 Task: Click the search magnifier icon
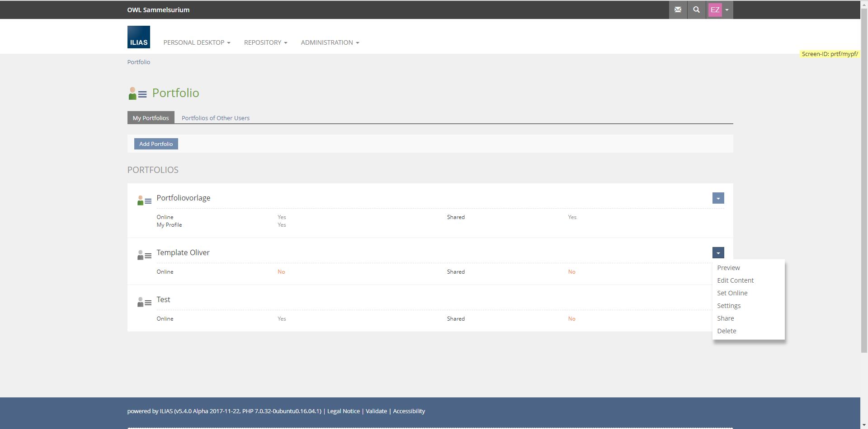696,9
